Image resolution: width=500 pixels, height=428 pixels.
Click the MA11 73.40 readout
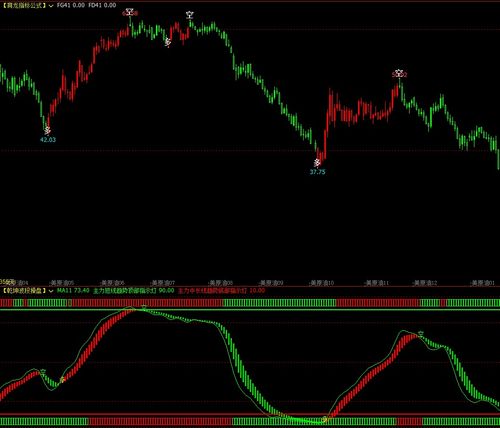pos(73,290)
